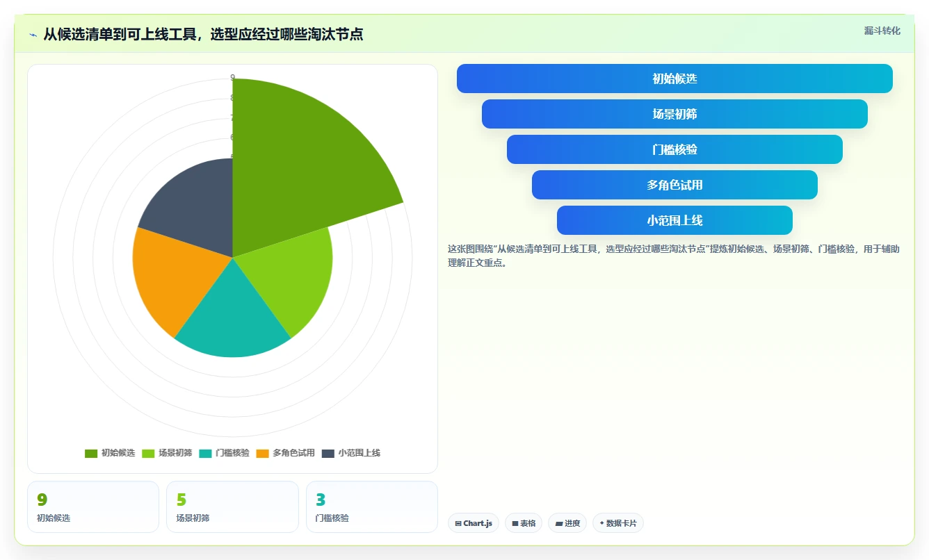This screenshot has height=560, width=929.
Task: Click the Chart.js tag
Action: 474,523
